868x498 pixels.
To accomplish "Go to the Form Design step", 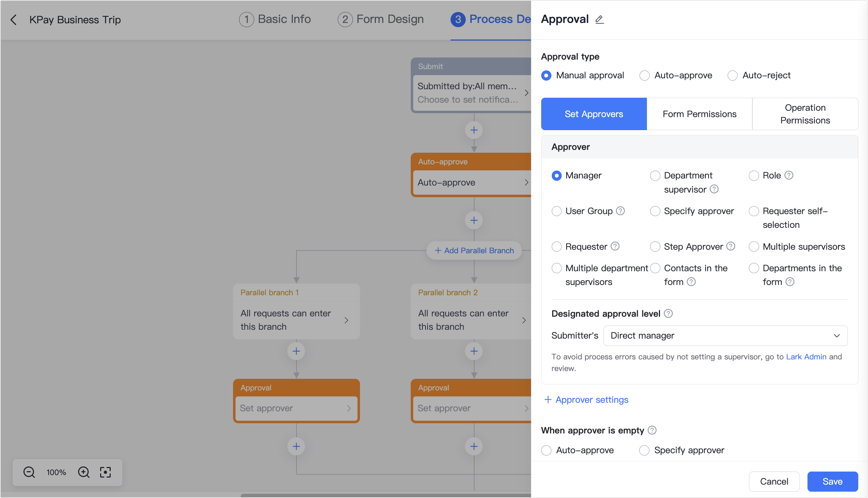I will pyautogui.click(x=380, y=19).
